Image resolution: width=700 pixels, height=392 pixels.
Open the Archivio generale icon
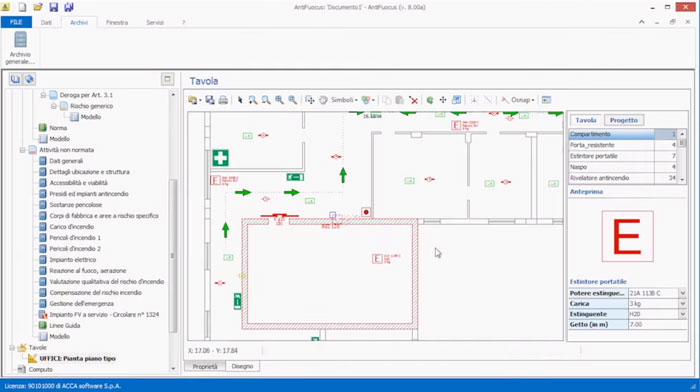pyautogui.click(x=20, y=48)
